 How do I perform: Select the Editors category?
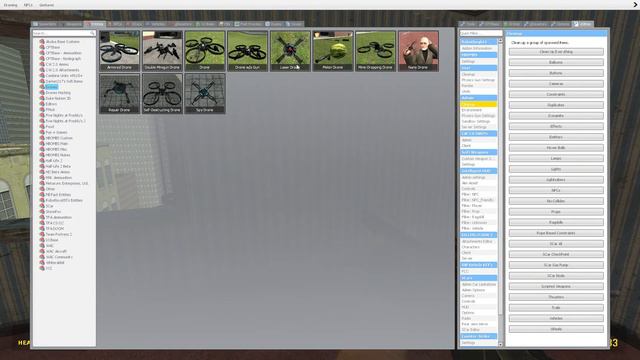coord(51,104)
